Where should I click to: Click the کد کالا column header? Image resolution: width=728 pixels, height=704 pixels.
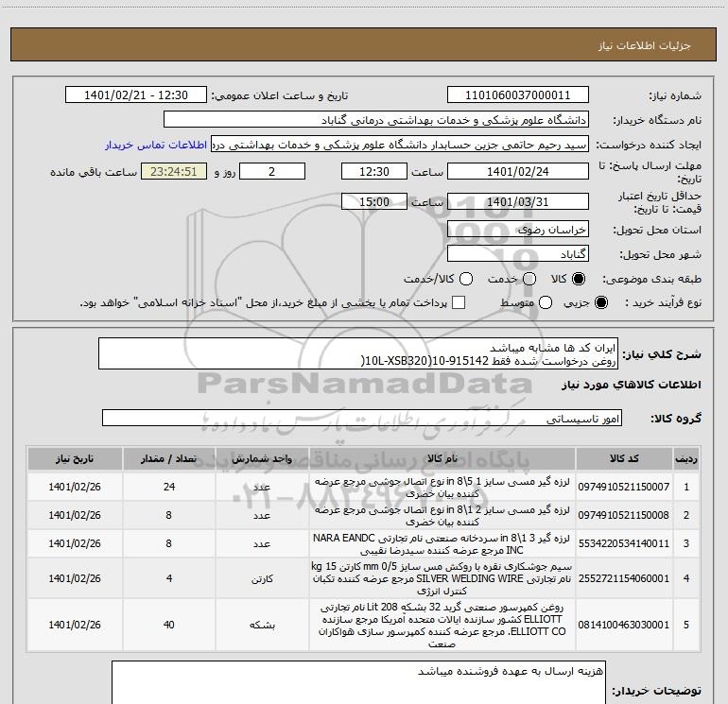[x=624, y=458]
